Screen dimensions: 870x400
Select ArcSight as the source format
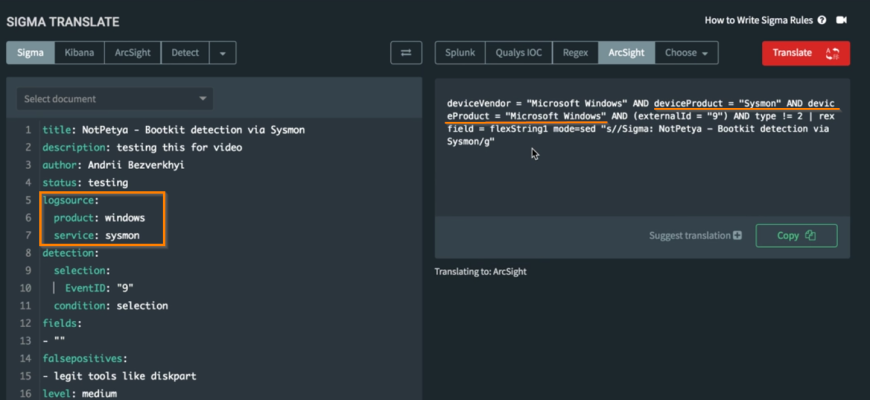[x=134, y=53]
